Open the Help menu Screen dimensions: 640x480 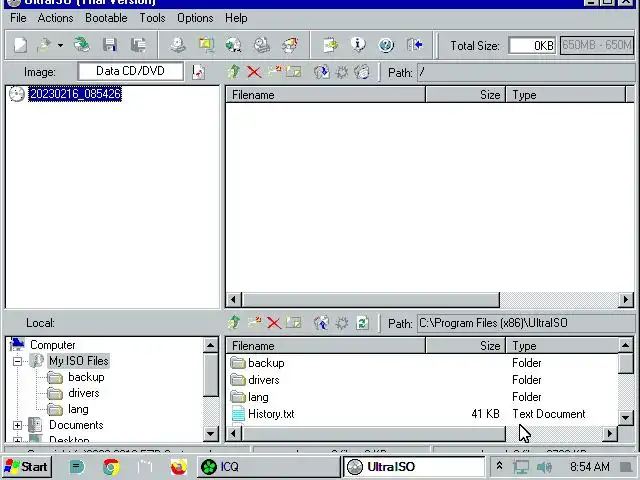236,18
